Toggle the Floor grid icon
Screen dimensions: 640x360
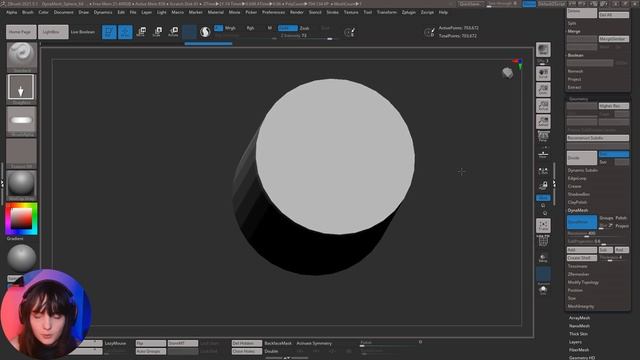pos(543,154)
